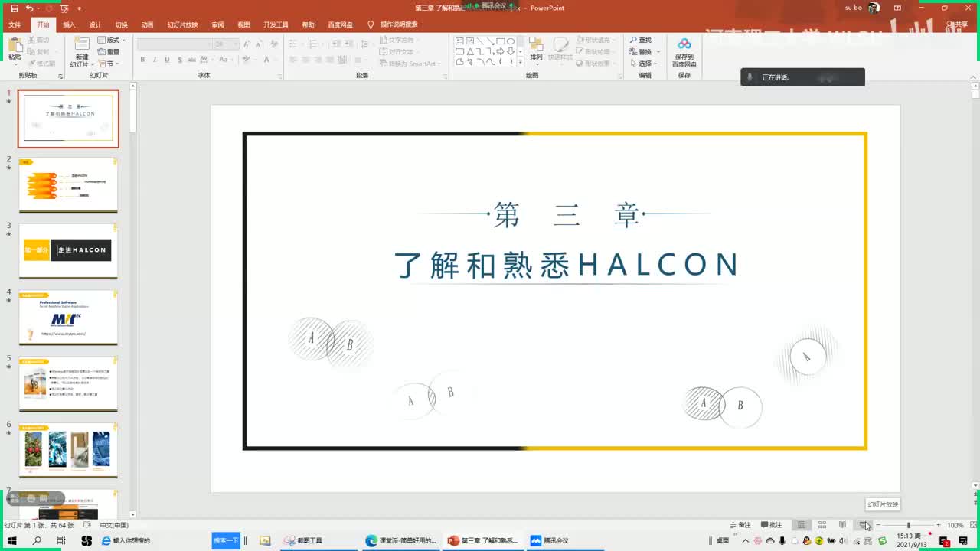Open the Windows Start menu
980x551 pixels.
click(13, 540)
